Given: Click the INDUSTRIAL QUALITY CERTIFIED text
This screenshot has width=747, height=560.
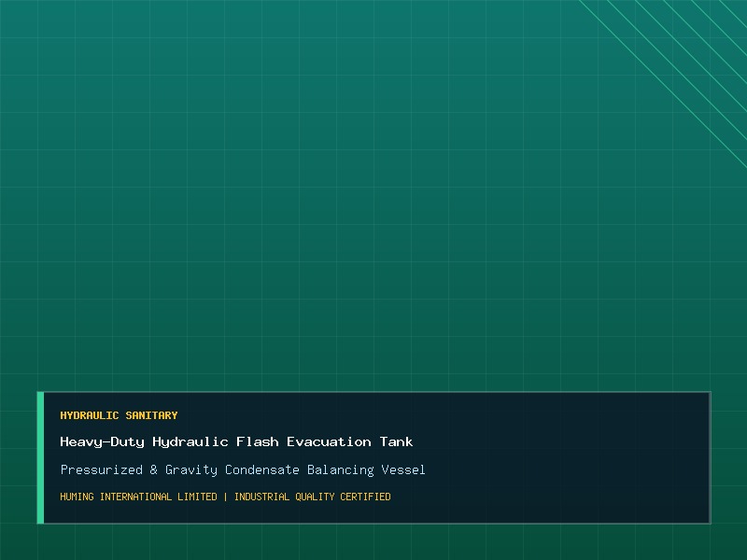Looking at the screenshot, I should point(313,497).
